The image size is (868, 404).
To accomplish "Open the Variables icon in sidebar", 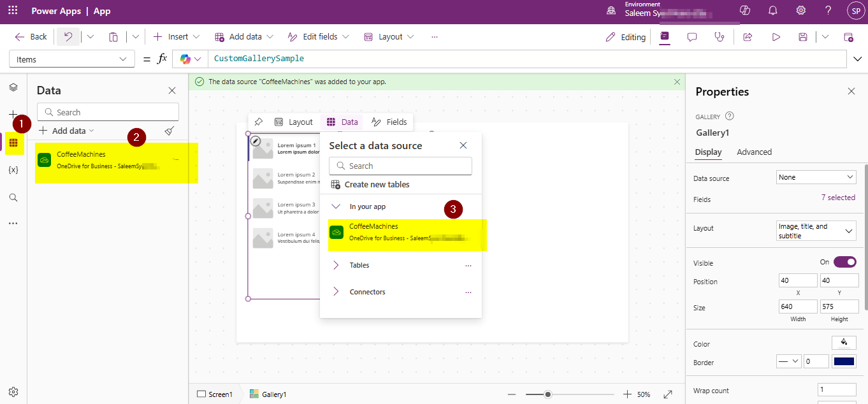I will pyautogui.click(x=13, y=170).
